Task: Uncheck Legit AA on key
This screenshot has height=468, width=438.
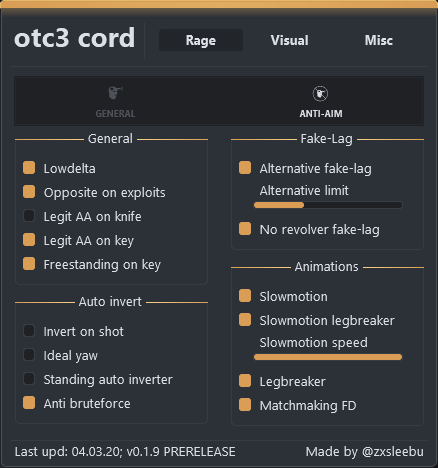Action: tap(29, 240)
